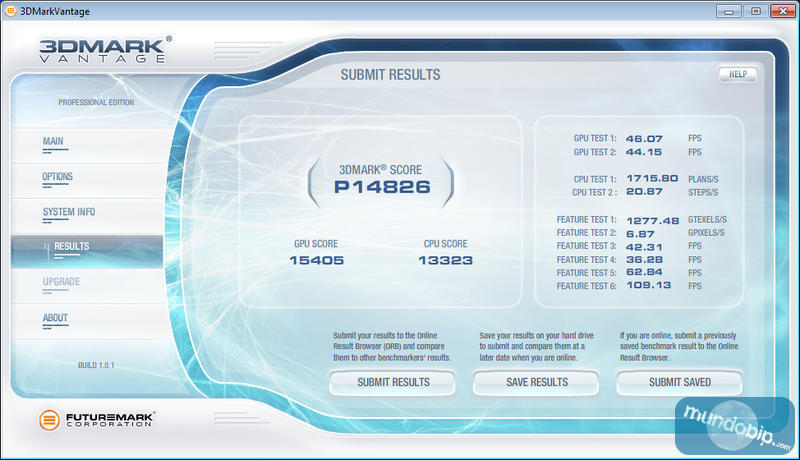
Task: Click the CPU Test 2 label
Action: 594,192
